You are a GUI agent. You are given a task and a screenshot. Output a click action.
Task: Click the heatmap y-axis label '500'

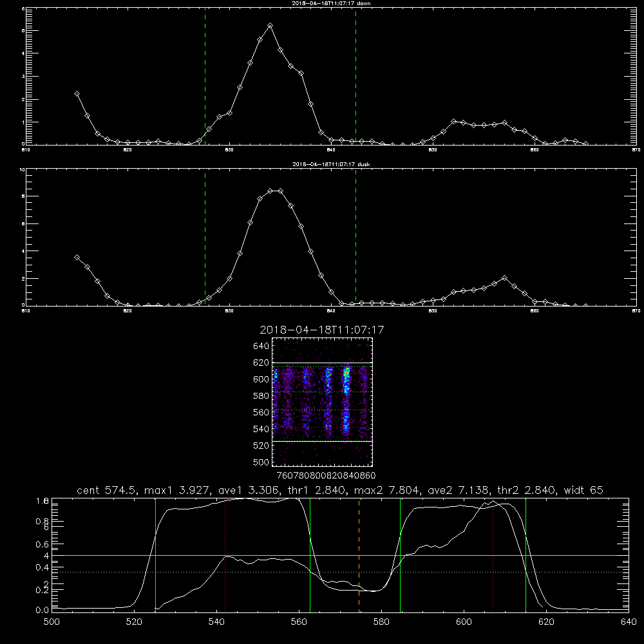click(261, 462)
